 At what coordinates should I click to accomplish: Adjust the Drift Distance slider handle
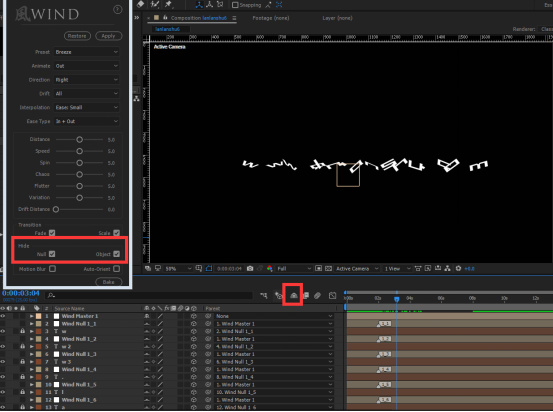56,210
